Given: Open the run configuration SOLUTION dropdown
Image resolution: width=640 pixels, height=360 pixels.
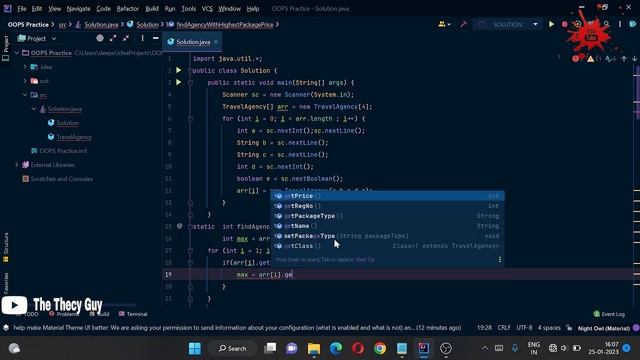Looking at the screenshot, I should pos(535,24).
